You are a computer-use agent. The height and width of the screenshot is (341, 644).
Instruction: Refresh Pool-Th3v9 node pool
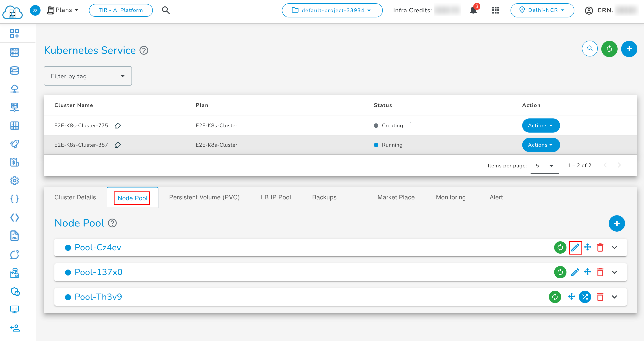(x=555, y=297)
